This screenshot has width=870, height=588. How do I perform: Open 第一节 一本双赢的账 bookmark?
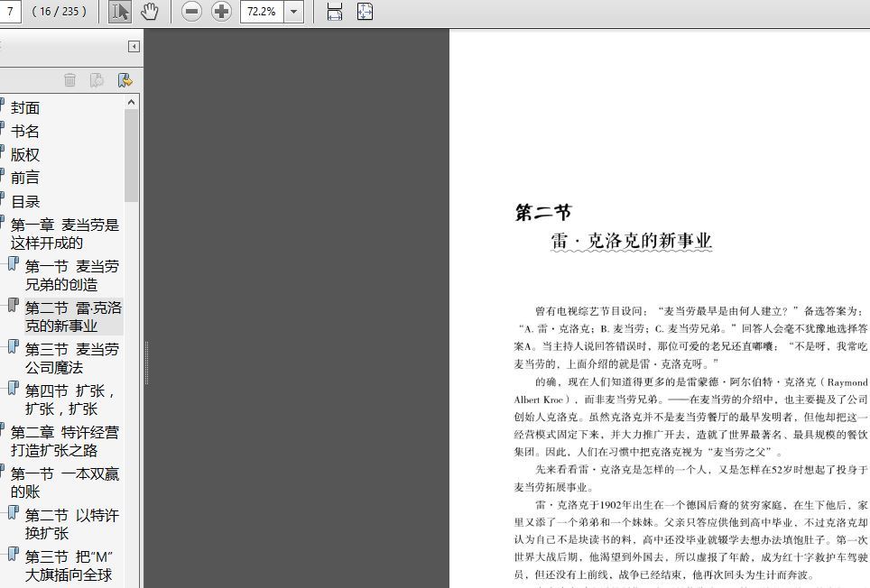point(65,482)
